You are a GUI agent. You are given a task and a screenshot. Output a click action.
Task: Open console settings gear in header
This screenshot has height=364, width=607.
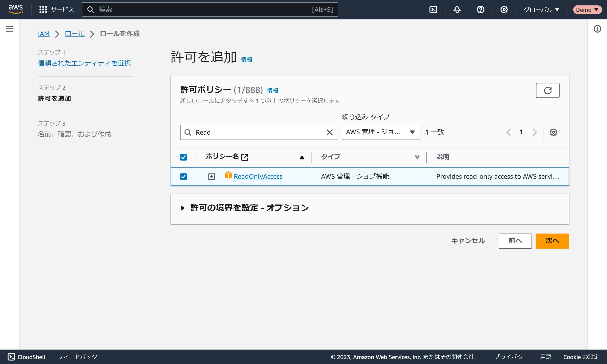pyautogui.click(x=504, y=9)
